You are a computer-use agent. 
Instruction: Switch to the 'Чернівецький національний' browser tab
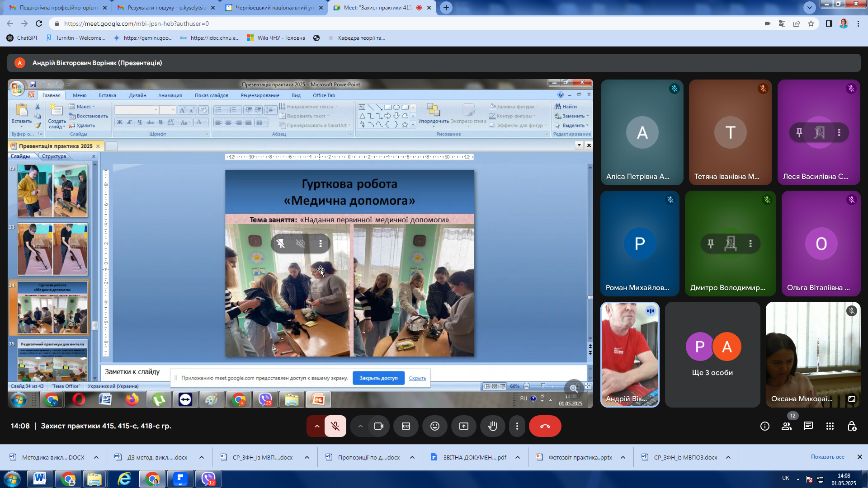tap(274, 8)
